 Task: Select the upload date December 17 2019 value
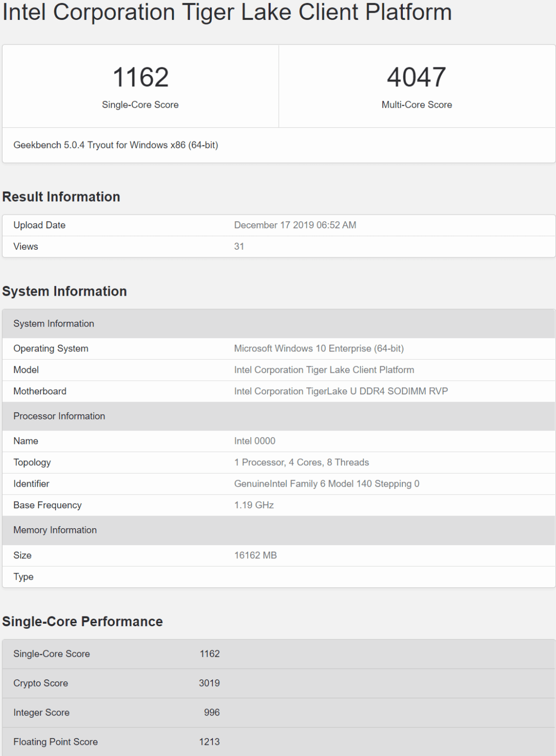[x=295, y=225]
